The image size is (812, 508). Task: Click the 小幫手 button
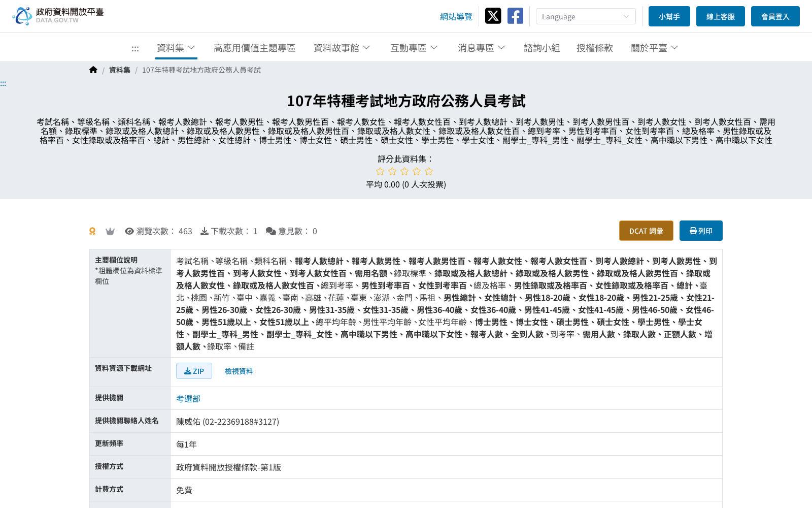[x=669, y=16]
